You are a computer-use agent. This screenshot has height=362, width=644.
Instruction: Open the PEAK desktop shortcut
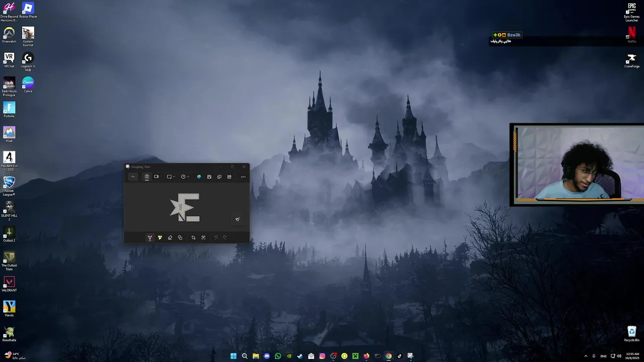point(9,135)
